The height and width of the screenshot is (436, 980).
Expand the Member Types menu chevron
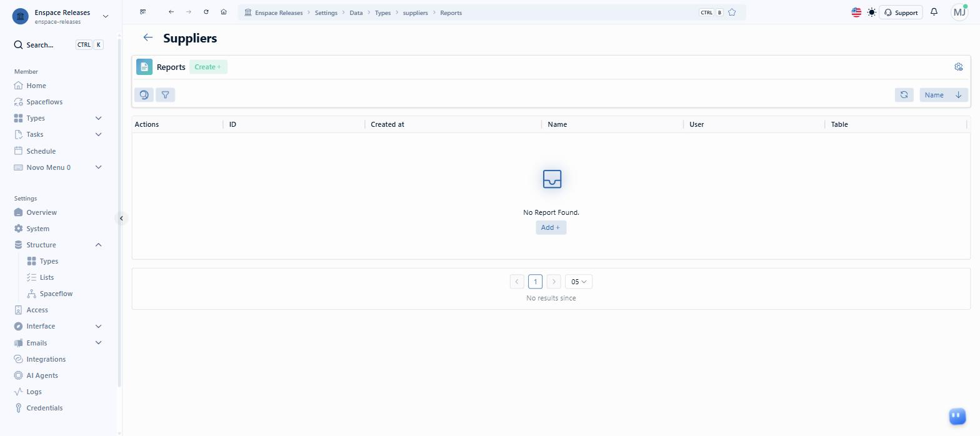(x=98, y=118)
